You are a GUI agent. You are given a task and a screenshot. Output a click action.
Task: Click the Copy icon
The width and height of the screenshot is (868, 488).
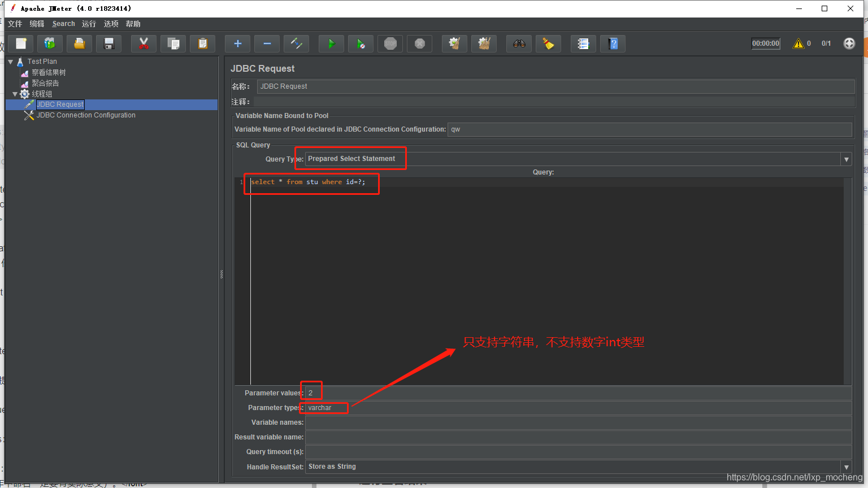pos(173,43)
